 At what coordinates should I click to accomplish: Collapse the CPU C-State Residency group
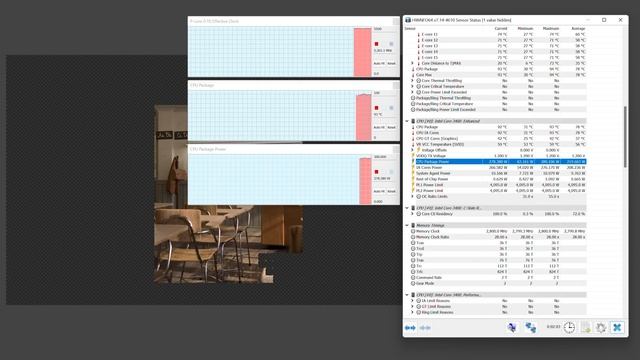tap(407, 208)
